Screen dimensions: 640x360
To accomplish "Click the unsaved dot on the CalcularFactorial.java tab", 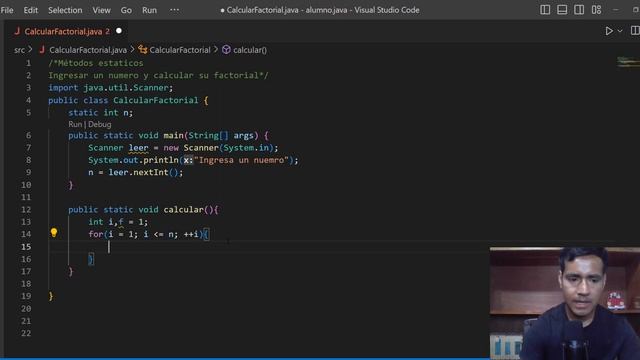I will (x=119, y=31).
